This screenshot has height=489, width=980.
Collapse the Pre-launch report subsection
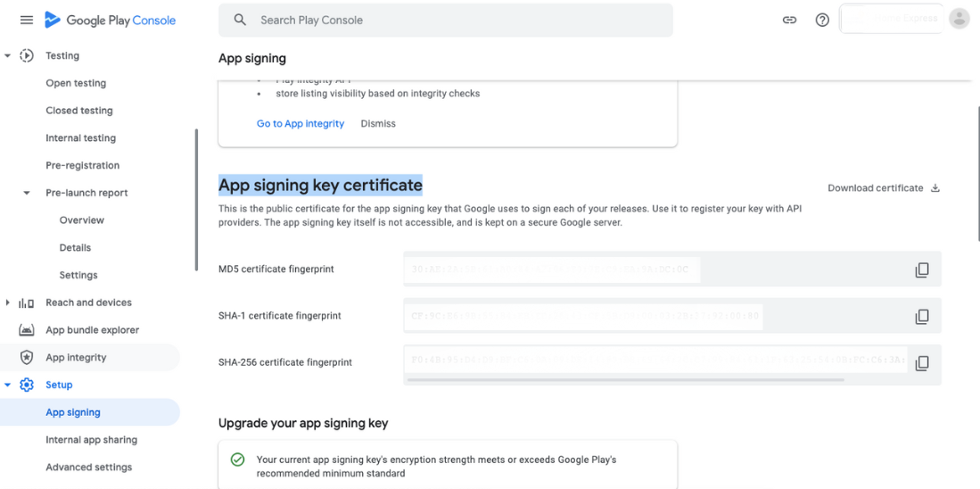pyautogui.click(x=27, y=193)
